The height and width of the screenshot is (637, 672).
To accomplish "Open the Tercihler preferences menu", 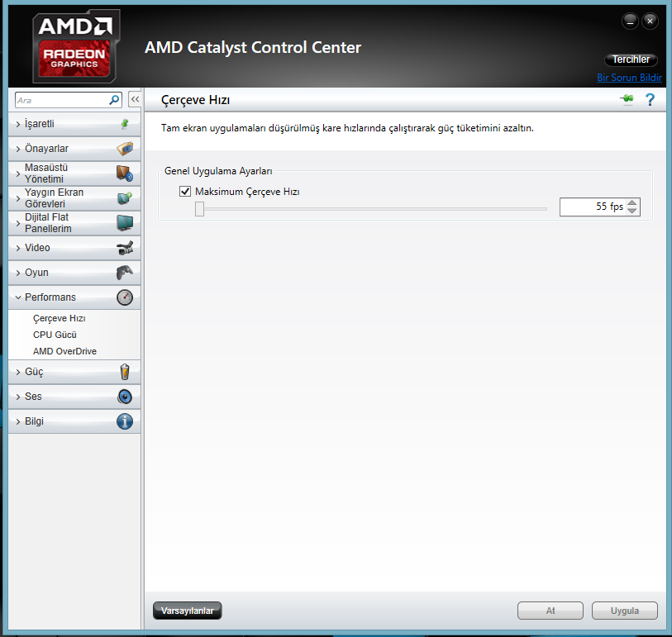I will (x=631, y=59).
